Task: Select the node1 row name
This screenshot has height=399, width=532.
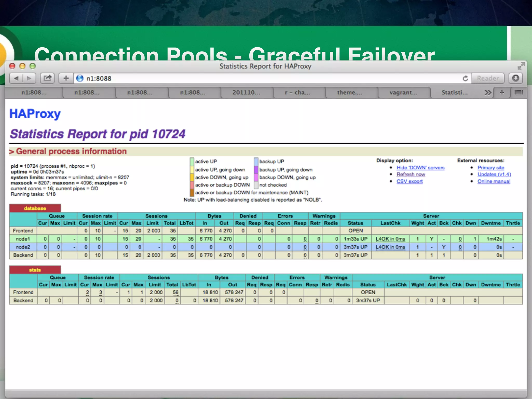Action: (23, 239)
